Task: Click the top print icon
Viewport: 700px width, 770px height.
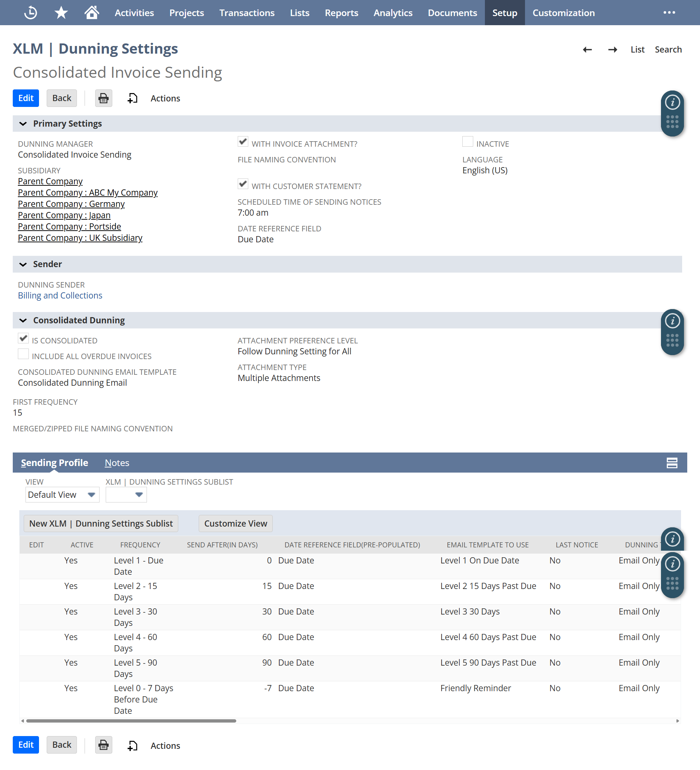Action: [104, 98]
